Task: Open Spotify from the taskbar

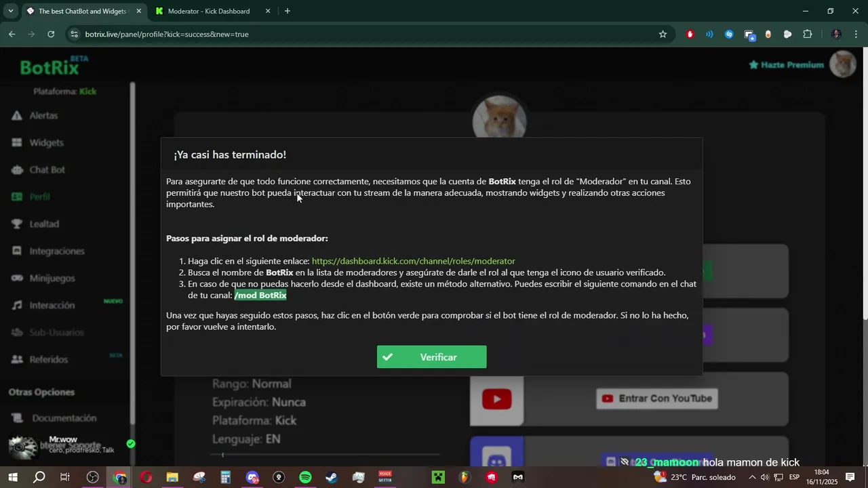Action: click(x=305, y=477)
